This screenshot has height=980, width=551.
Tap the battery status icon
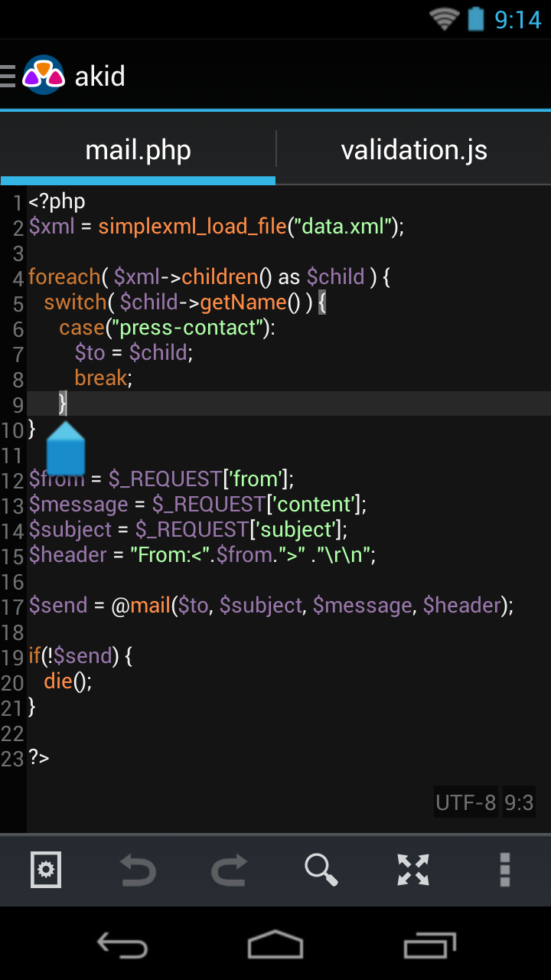tap(476, 18)
